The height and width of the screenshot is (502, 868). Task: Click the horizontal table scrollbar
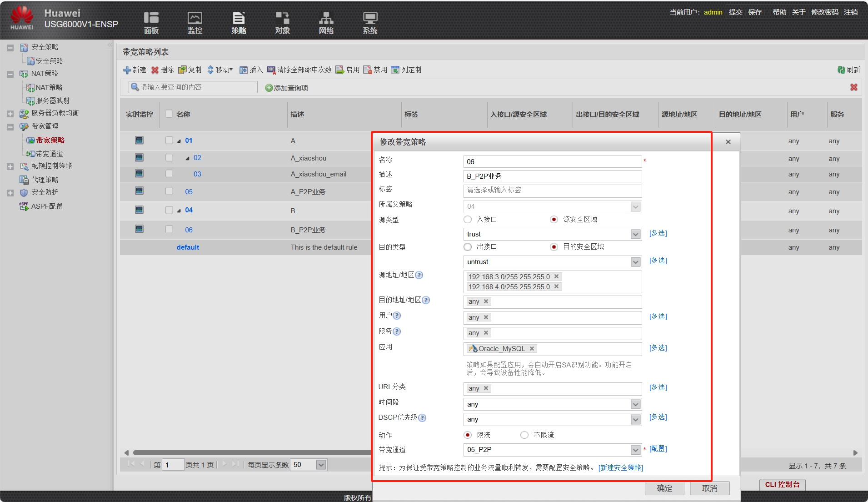(252, 453)
